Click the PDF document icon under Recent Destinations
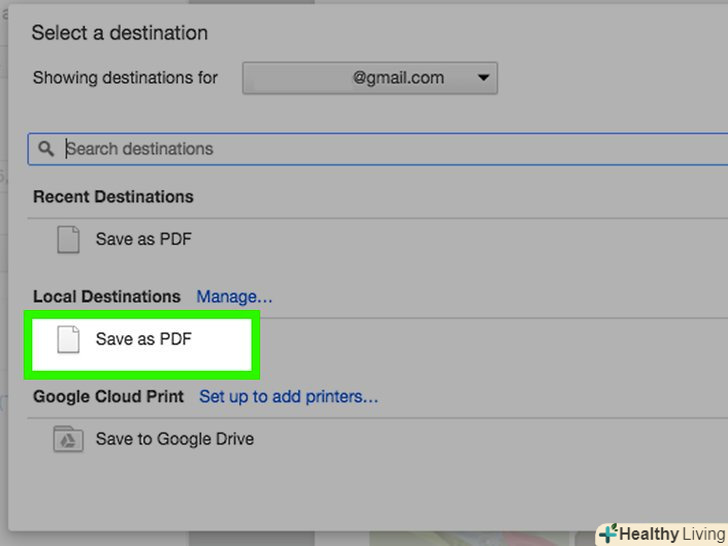The image size is (728, 546). tap(67, 240)
